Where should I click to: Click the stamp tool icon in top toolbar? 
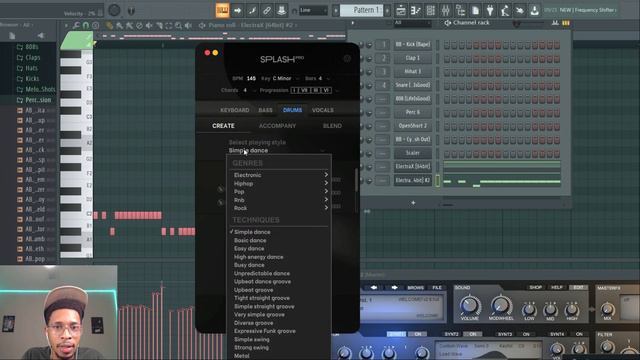282,10
